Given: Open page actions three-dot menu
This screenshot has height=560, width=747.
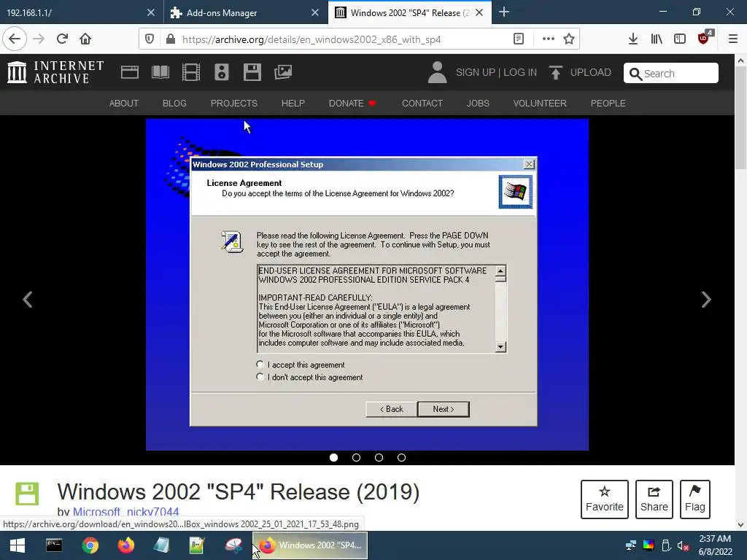Looking at the screenshot, I should [x=549, y=39].
